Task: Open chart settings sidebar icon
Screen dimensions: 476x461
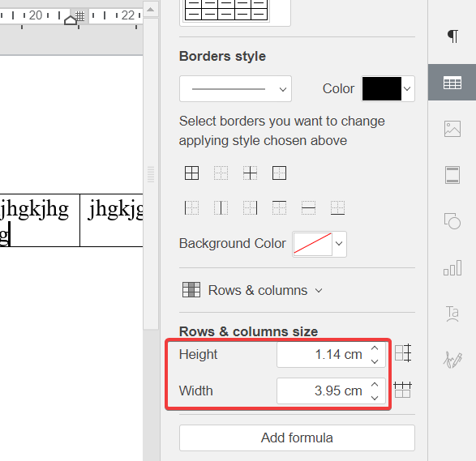Action: [452, 267]
